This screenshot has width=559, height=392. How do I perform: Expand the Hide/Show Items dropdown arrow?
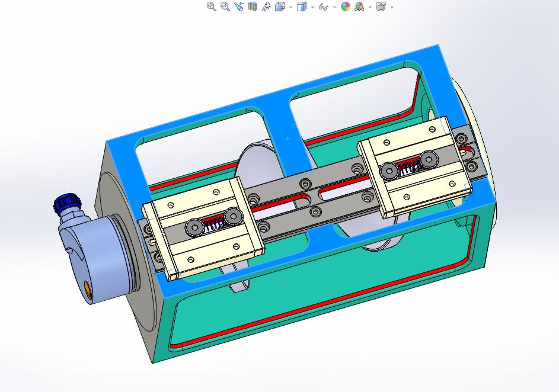tap(334, 7)
